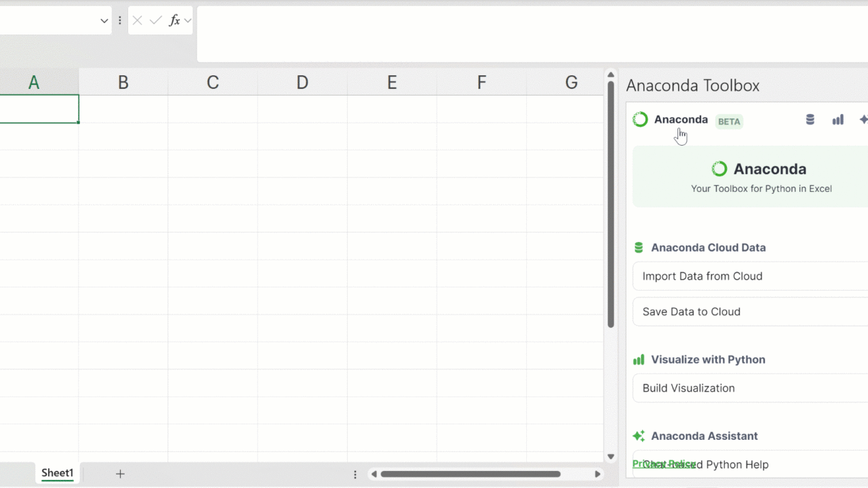The image size is (868, 488).
Task: Click inside the formula bar input
Action: (532, 34)
